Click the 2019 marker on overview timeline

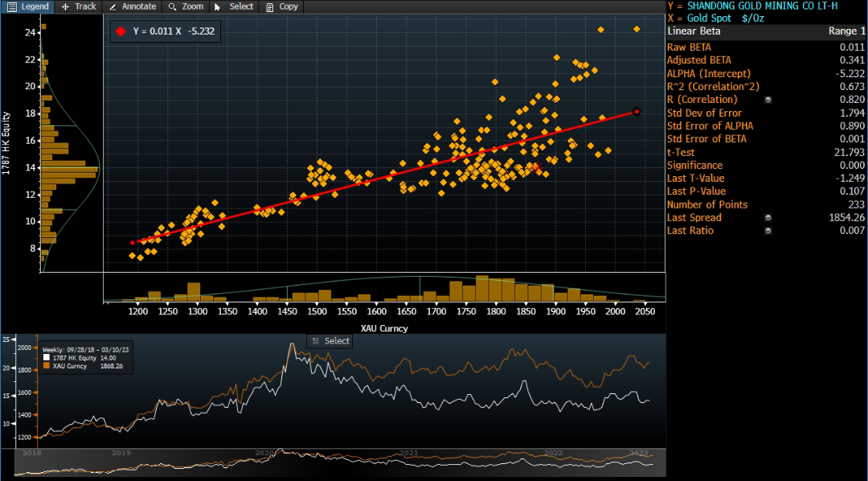coord(121,453)
